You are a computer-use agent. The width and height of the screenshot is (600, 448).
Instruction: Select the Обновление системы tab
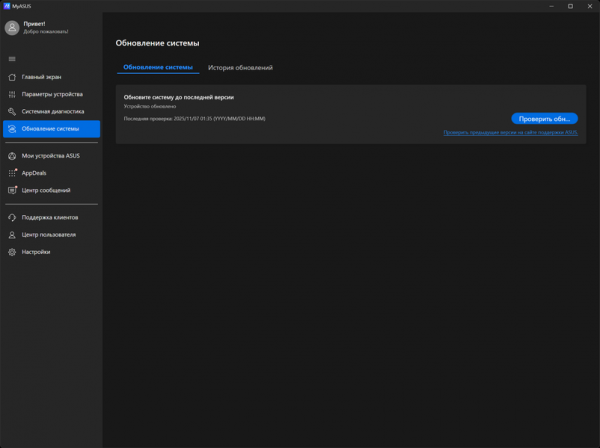tap(158, 67)
